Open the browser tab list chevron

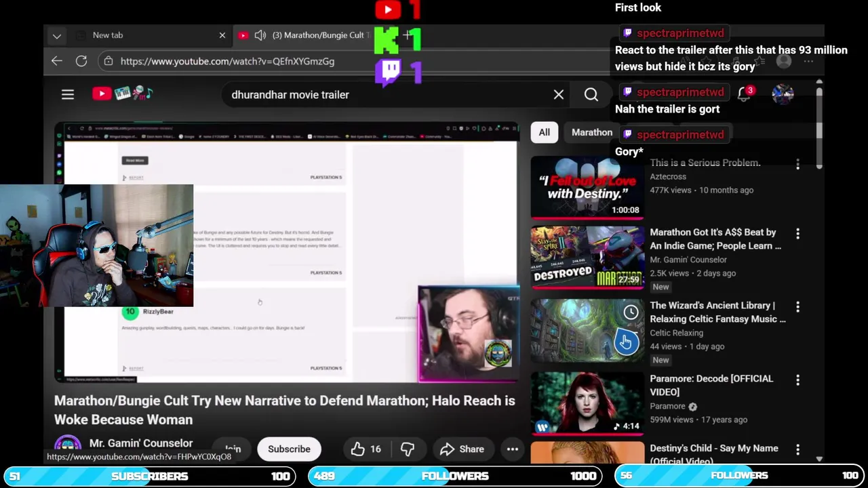[57, 35]
